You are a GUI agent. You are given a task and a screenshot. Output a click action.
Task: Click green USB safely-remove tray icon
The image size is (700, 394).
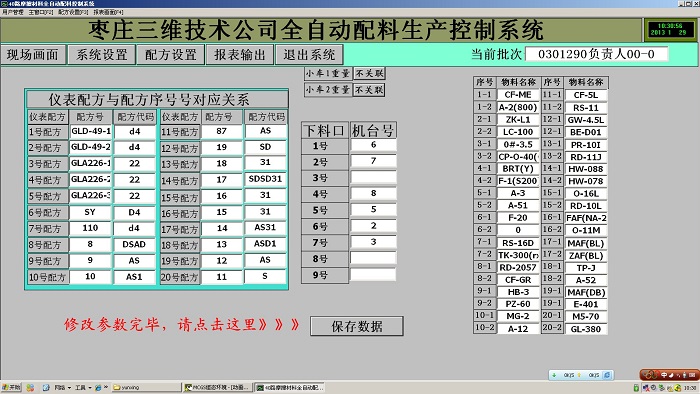click(x=636, y=388)
